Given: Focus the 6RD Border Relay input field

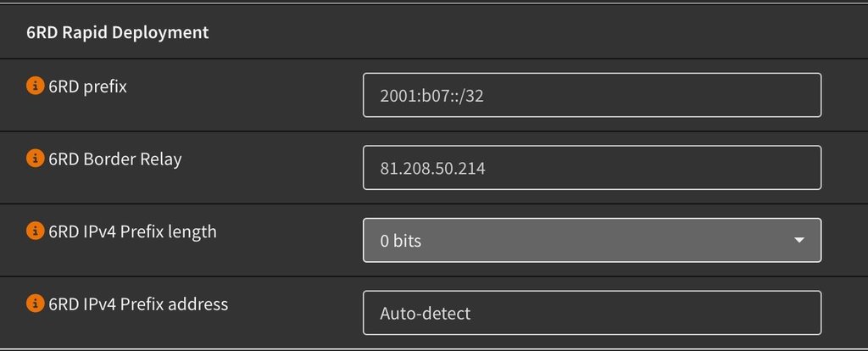Looking at the screenshot, I should coord(592,168).
